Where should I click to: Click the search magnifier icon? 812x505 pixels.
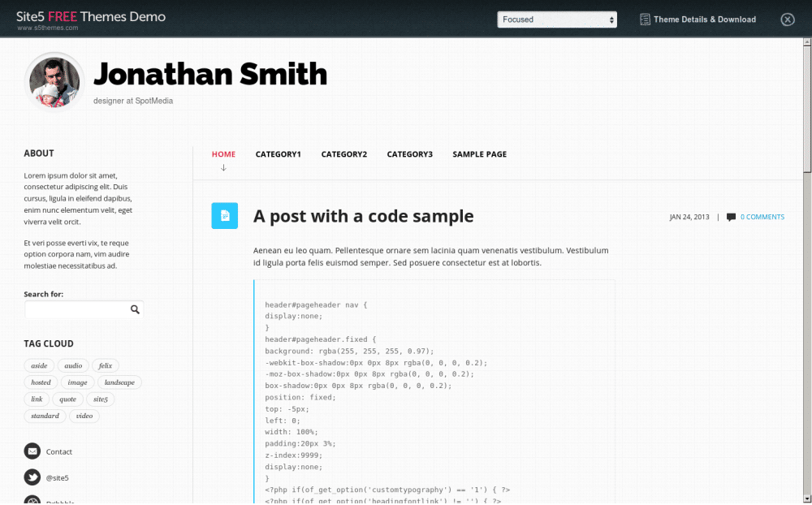point(135,309)
